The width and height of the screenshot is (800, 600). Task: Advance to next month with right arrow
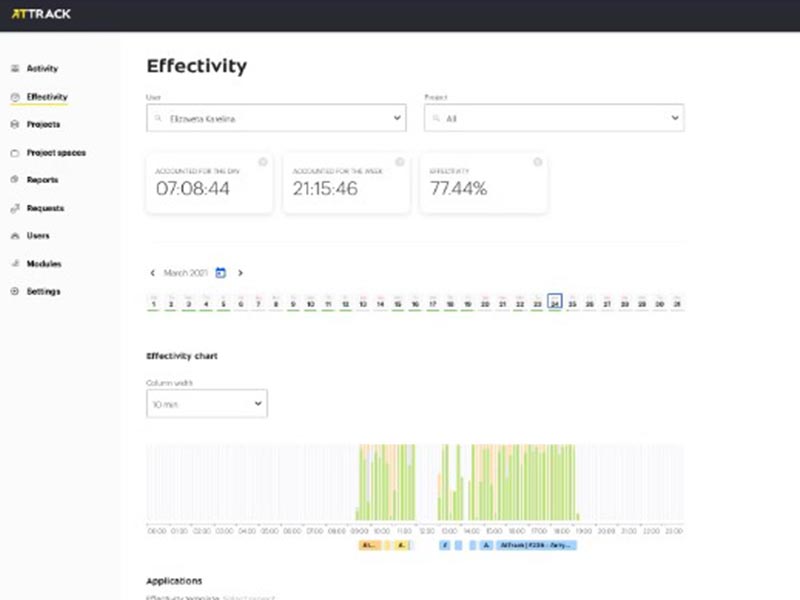point(240,272)
